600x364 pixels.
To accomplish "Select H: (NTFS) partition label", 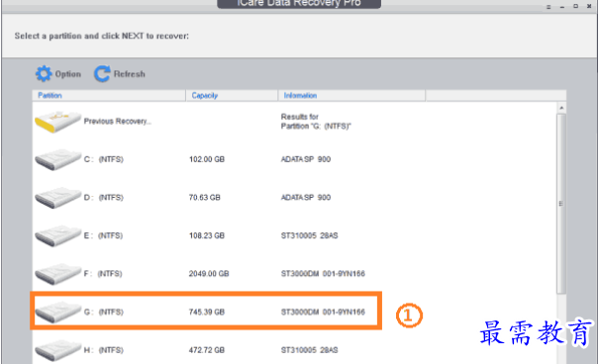I will 104,350.
